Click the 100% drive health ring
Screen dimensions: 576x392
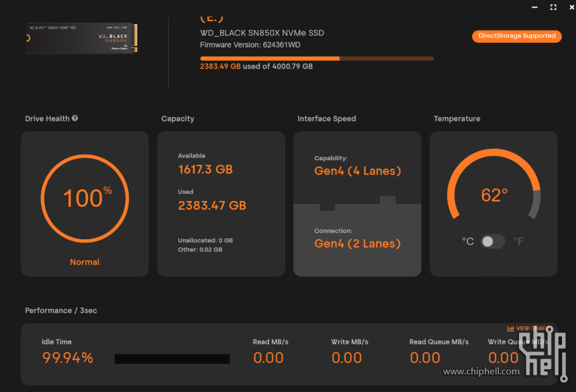85,199
